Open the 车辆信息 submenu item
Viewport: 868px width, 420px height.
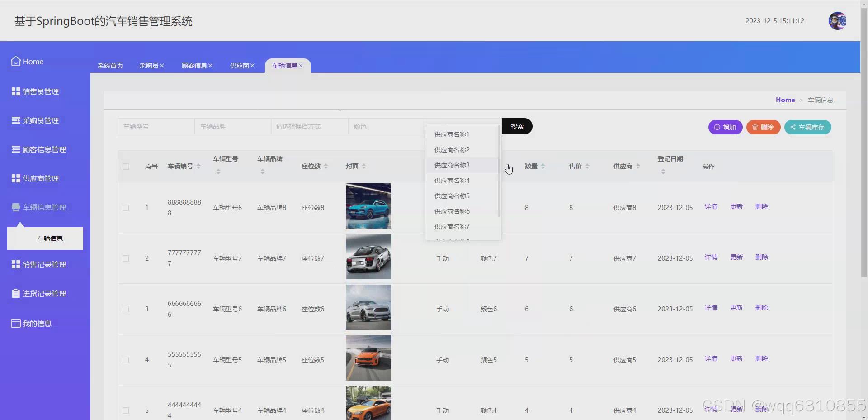[45, 239]
